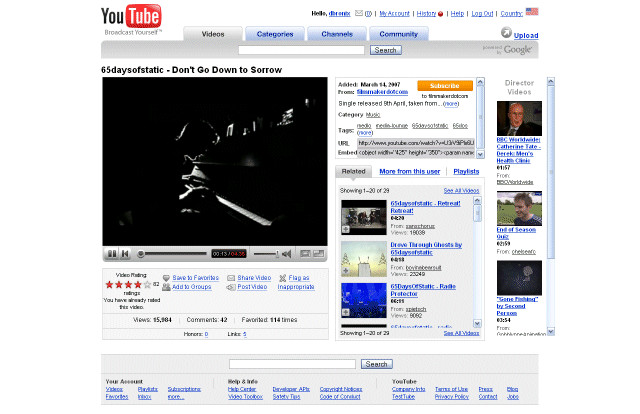Select the US country flag icon
This screenshot has width=640, height=414.
pos(532,11)
